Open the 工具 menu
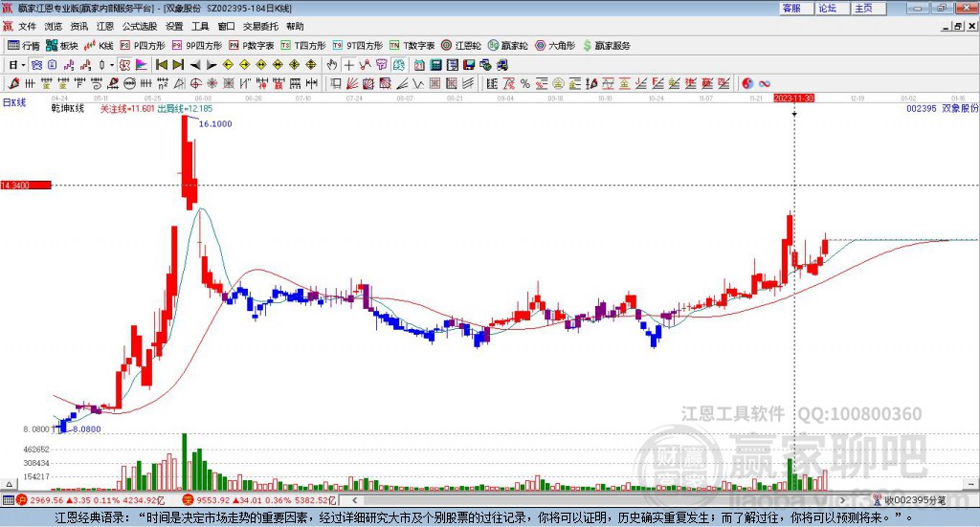Screen dimensions: 980x527 (200, 26)
